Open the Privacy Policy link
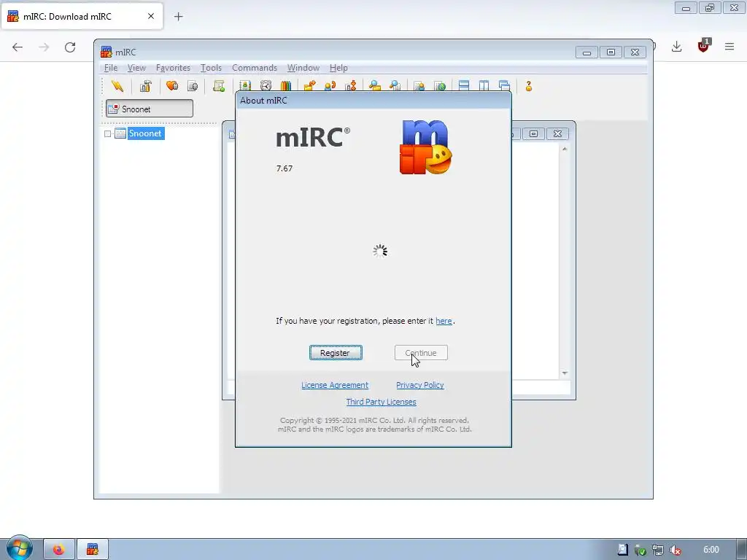The height and width of the screenshot is (560, 747). (x=419, y=385)
